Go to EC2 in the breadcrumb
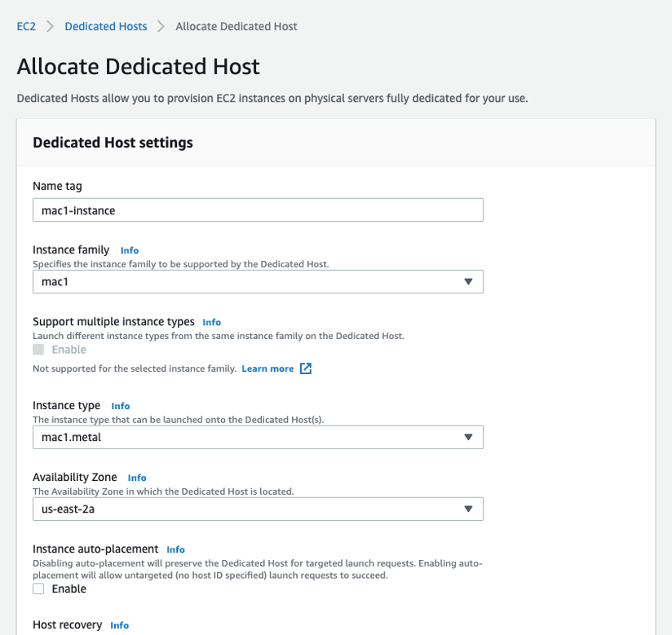This screenshot has width=672, height=635. [26, 26]
